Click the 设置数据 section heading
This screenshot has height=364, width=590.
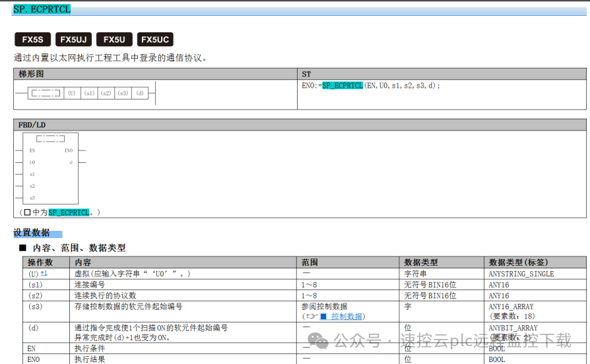[x=32, y=233]
